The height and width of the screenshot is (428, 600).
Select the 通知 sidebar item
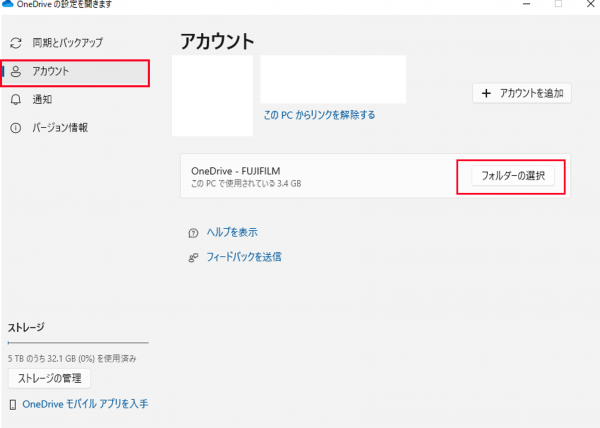point(42,100)
